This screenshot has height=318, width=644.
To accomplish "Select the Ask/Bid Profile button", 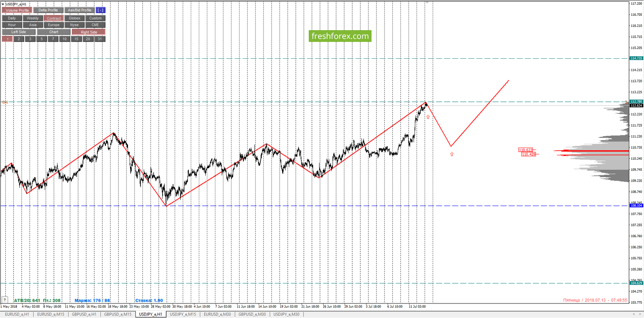I will pyautogui.click(x=79, y=10).
